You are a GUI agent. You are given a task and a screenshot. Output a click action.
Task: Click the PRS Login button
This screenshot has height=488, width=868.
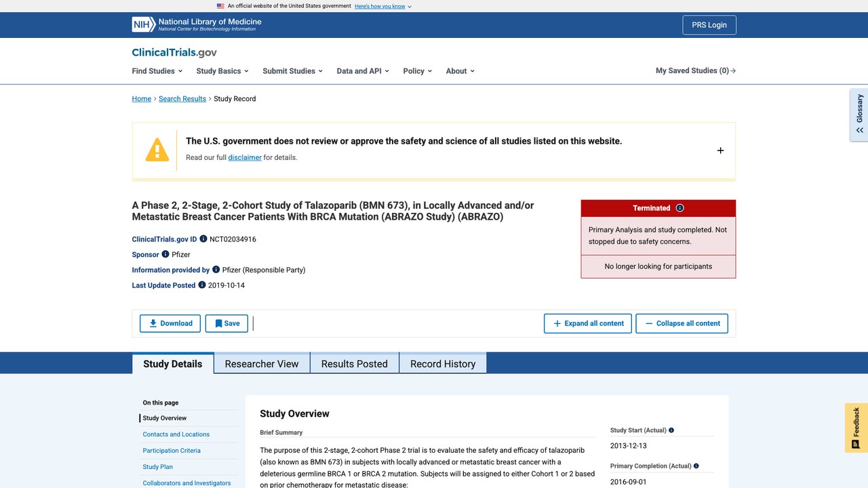point(709,25)
